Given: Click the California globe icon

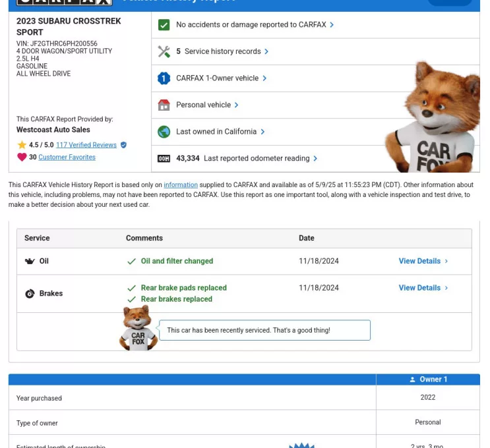Looking at the screenshot, I should point(164,132).
